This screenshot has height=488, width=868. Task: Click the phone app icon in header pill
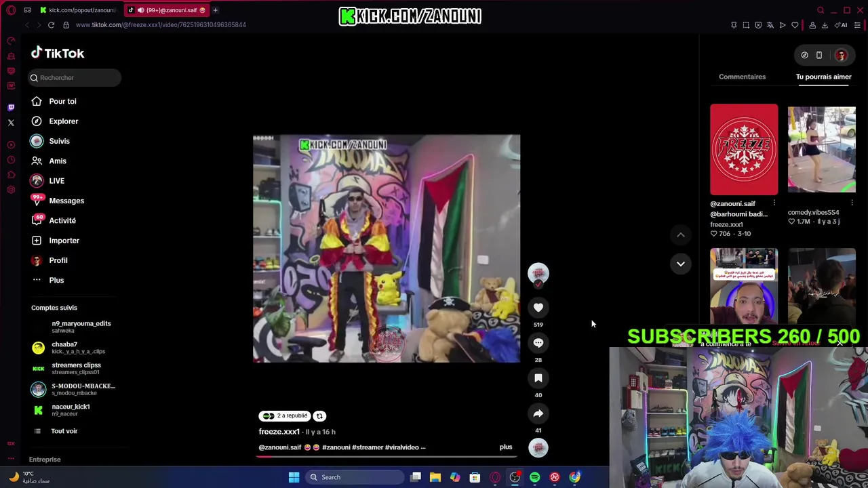(x=819, y=55)
